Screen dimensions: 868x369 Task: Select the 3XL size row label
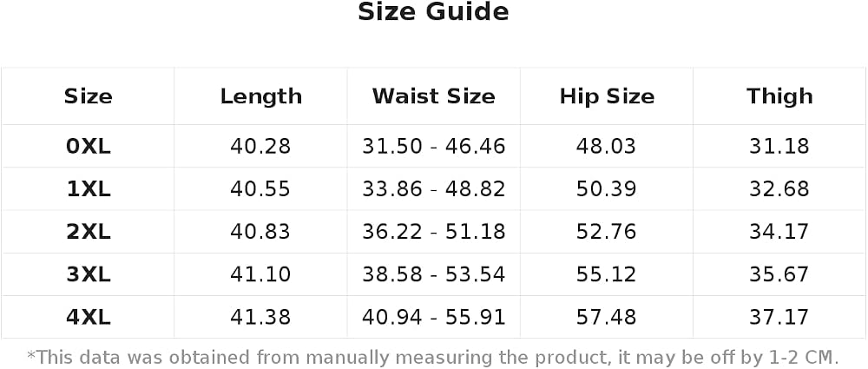(x=88, y=274)
